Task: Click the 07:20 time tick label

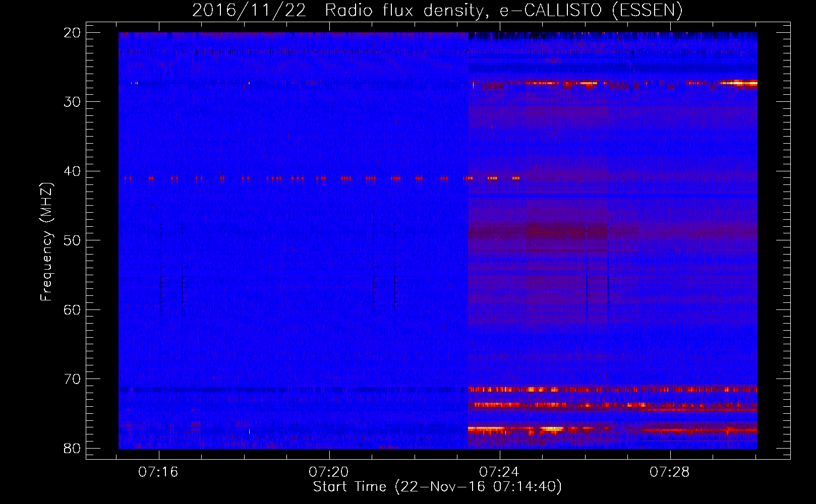Action: coord(329,472)
